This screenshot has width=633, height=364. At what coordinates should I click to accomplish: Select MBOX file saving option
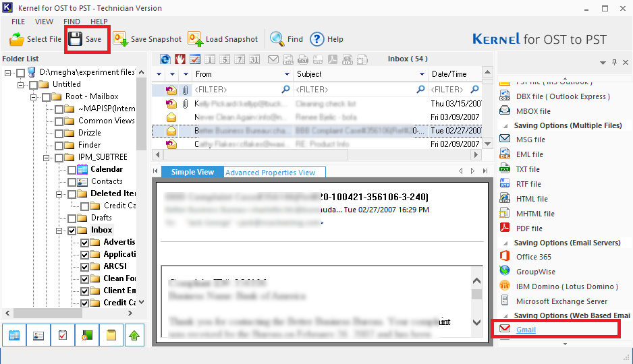coord(533,111)
